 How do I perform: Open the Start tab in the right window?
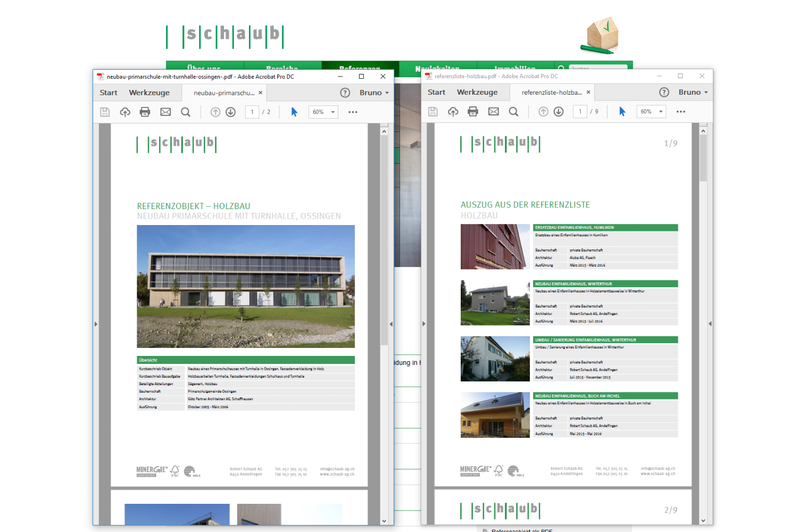436,92
